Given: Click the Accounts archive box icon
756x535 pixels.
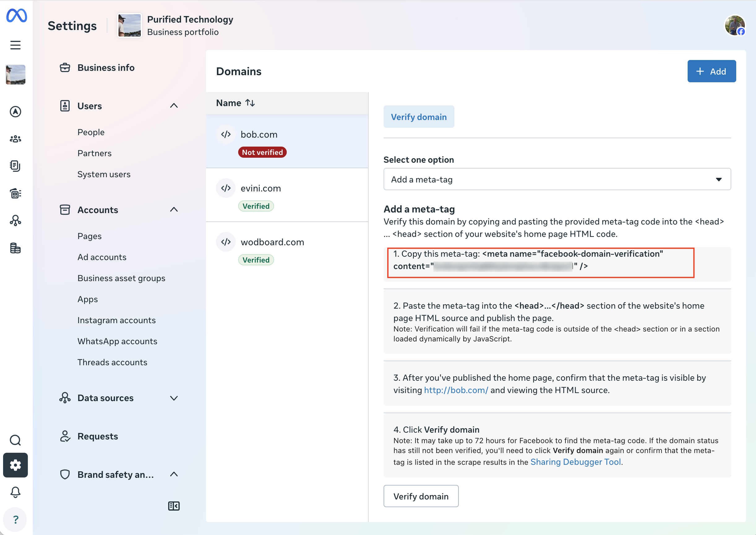Looking at the screenshot, I should point(65,210).
